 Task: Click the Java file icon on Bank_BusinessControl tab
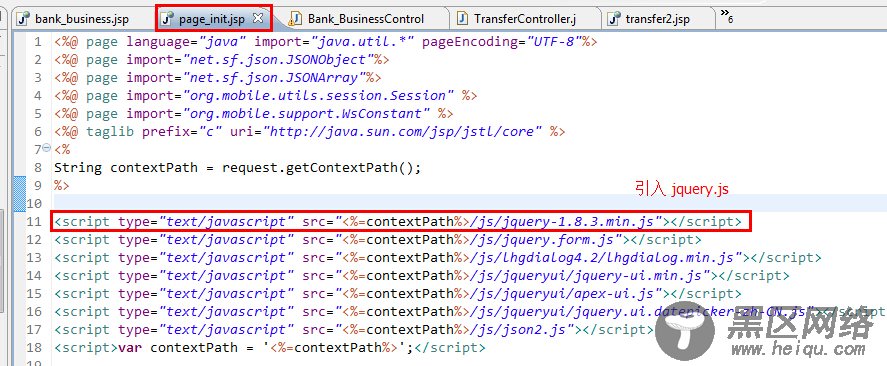point(295,19)
